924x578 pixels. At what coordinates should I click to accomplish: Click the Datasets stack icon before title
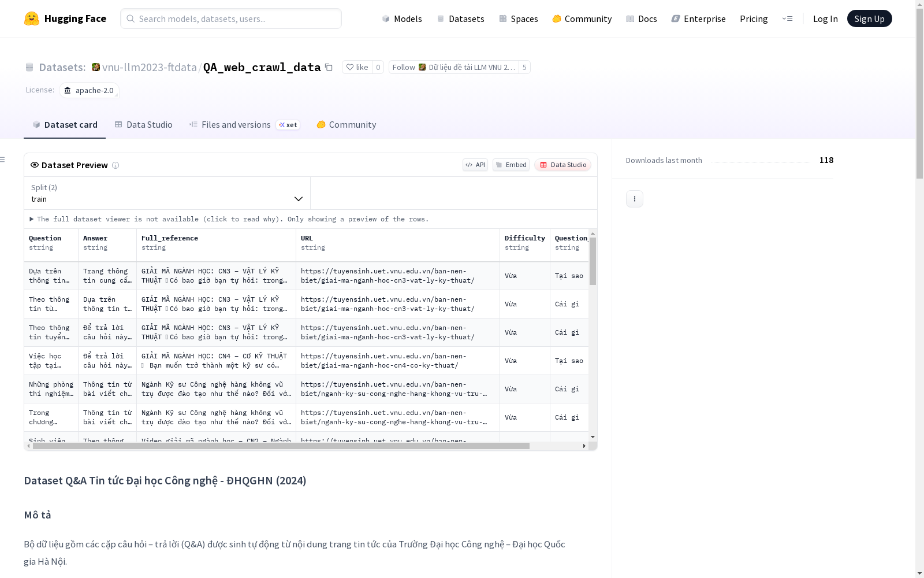click(29, 67)
